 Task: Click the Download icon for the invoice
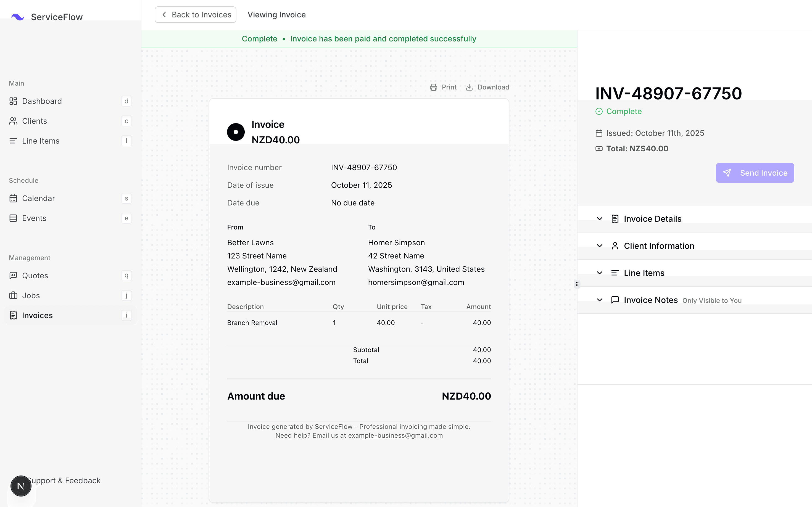pos(469,87)
